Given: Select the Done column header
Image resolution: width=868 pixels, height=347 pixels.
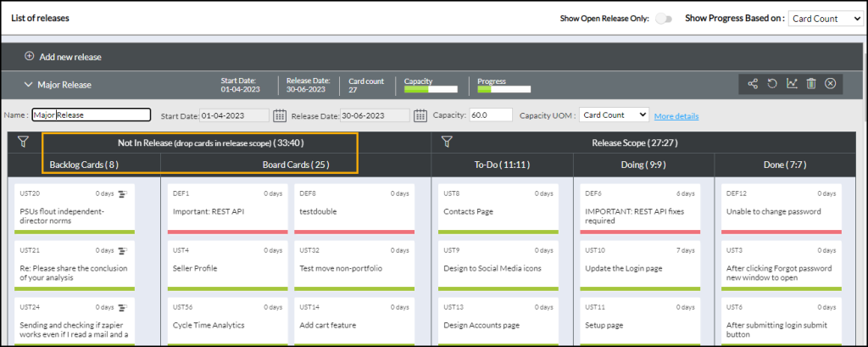Looking at the screenshot, I should tap(786, 165).
